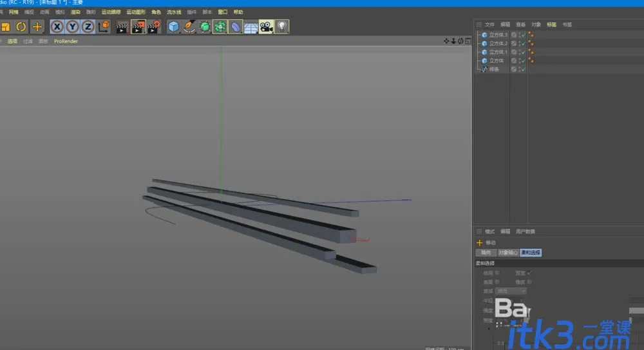Open the 网格 menu

14,12
